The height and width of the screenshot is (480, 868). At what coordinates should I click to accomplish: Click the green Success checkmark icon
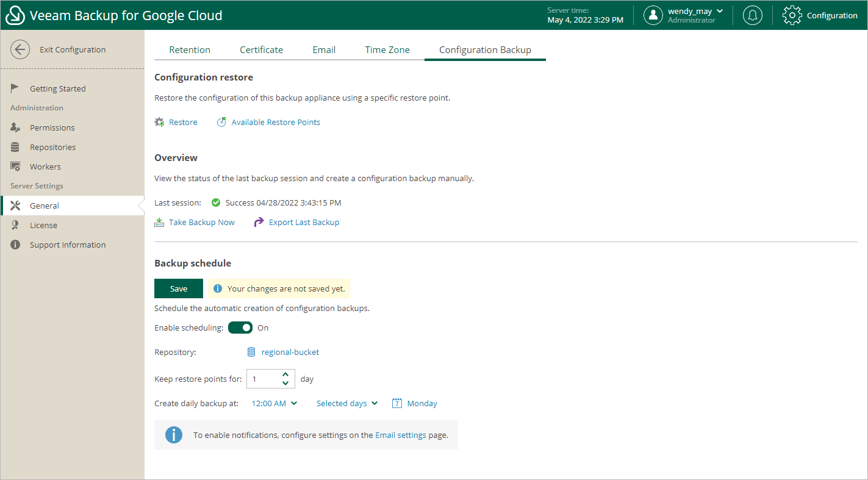click(x=215, y=202)
